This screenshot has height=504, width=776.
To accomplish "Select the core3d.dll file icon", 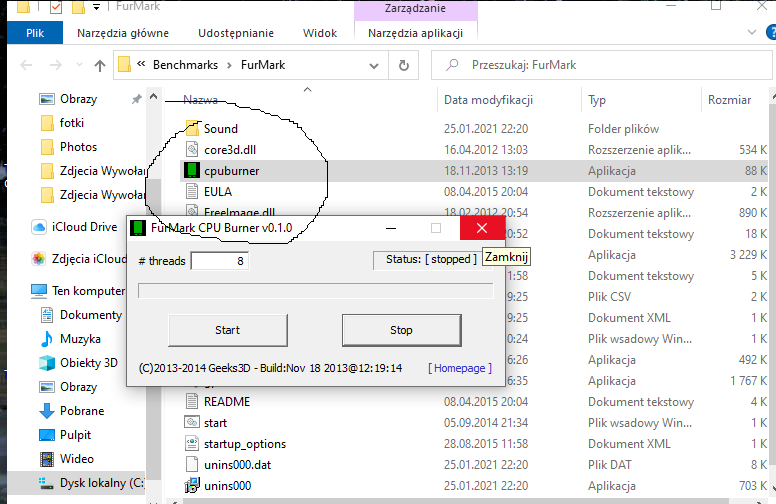I will click(x=192, y=149).
